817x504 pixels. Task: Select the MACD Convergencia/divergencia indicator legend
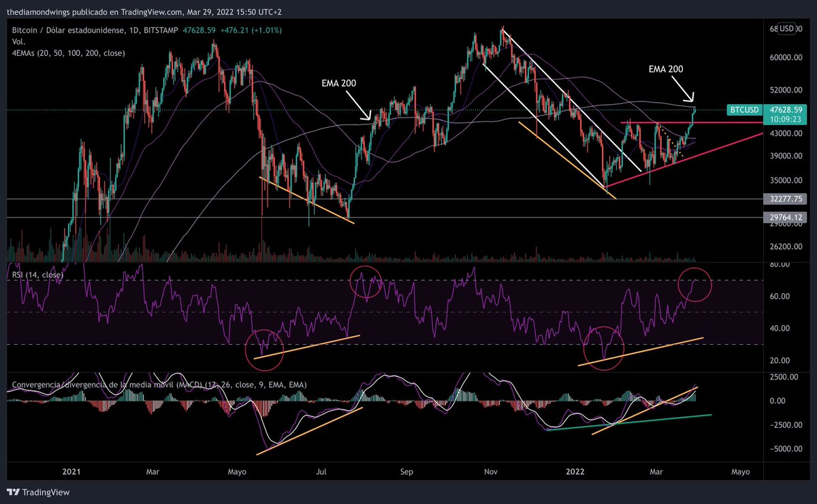pos(159,385)
